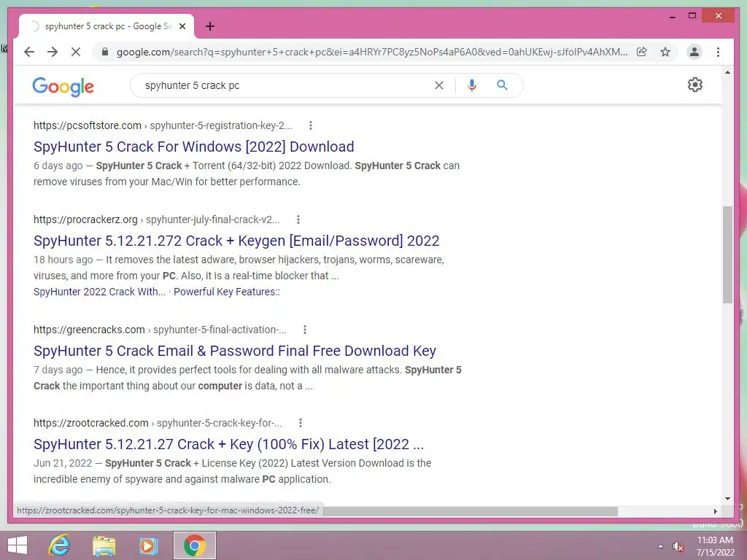Image resolution: width=747 pixels, height=560 pixels.
Task: Open options for pcsoftstore.com result
Action: point(311,125)
